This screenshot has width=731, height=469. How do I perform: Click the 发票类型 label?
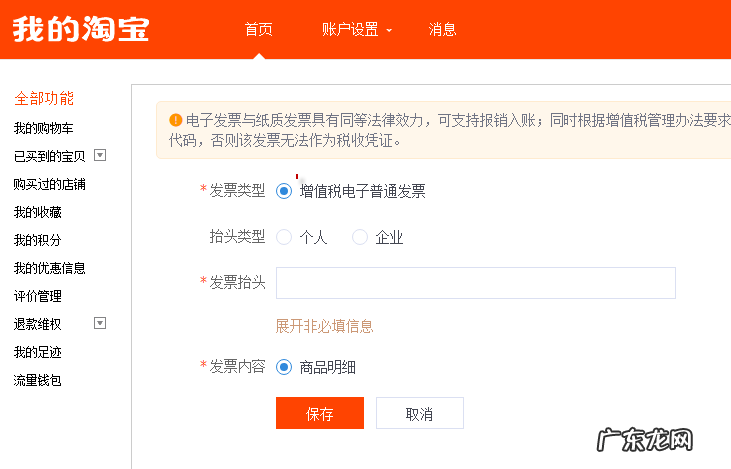coord(237,190)
